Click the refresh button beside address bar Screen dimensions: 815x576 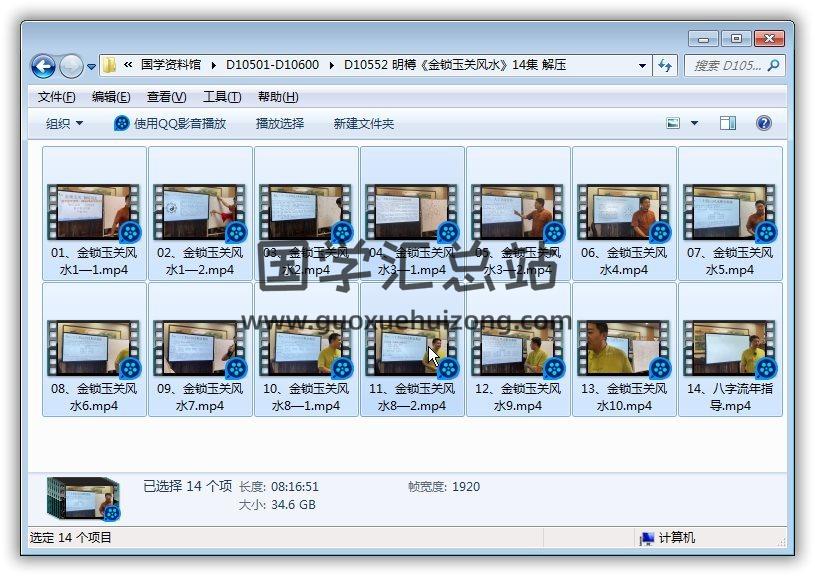click(x=666, y=66)
